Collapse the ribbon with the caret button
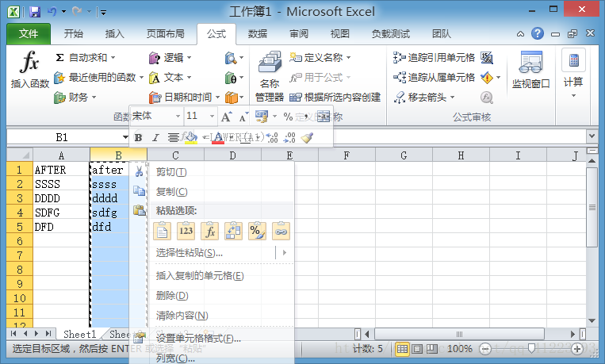This screenshot has height=364, width=605. pos(520,34)
